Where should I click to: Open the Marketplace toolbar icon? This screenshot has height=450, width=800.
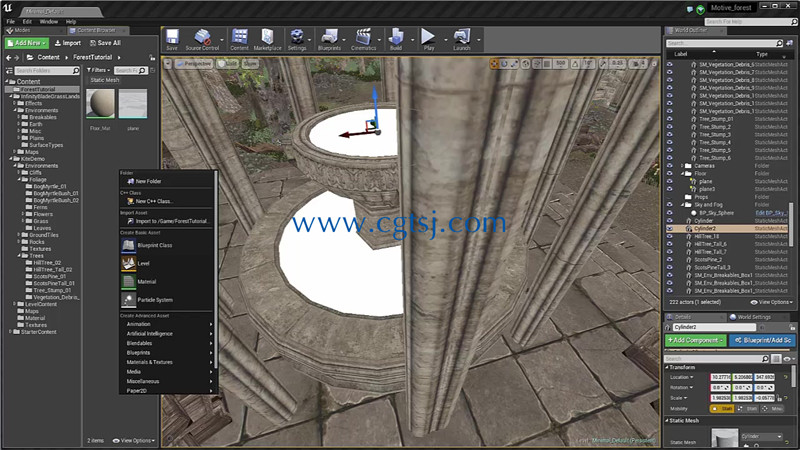[267, 39]
